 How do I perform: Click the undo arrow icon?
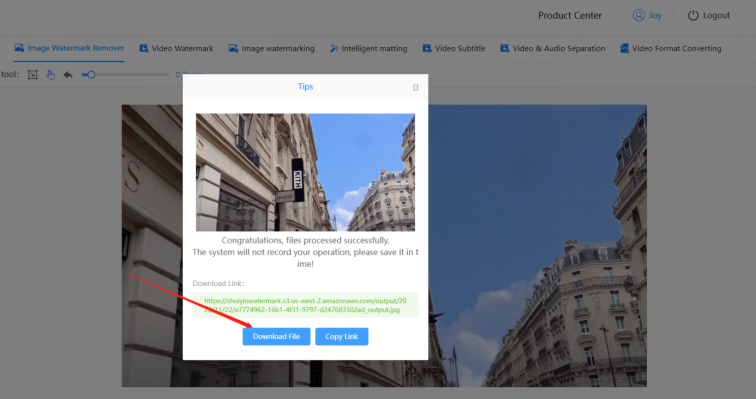tap(68, 75)
